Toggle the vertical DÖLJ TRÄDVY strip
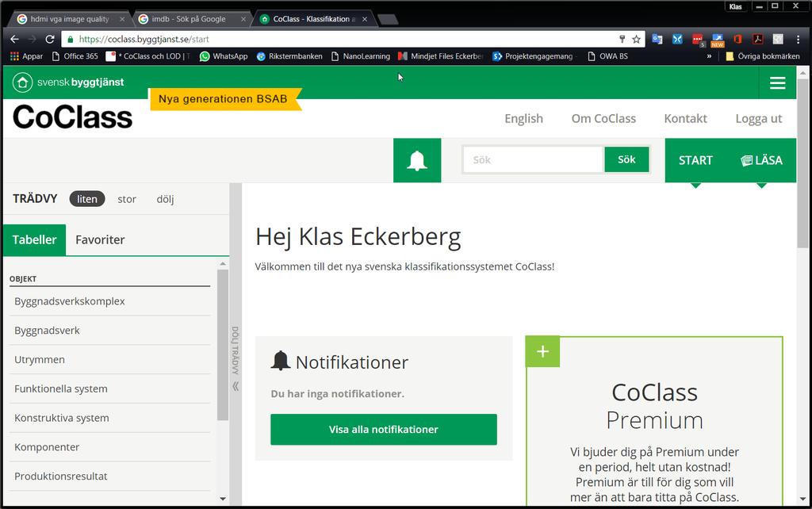The image size is (812, 509). point(236,344)
